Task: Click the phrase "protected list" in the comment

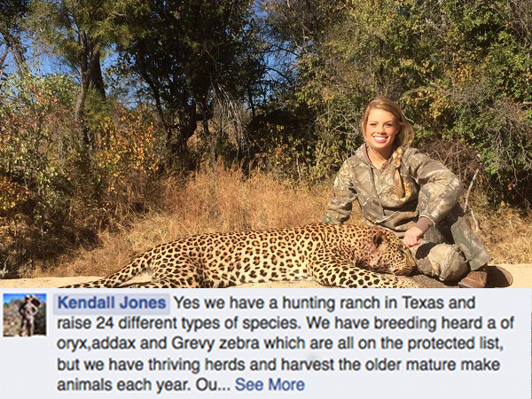Action: pyautogui.click(x=455, y=343)
